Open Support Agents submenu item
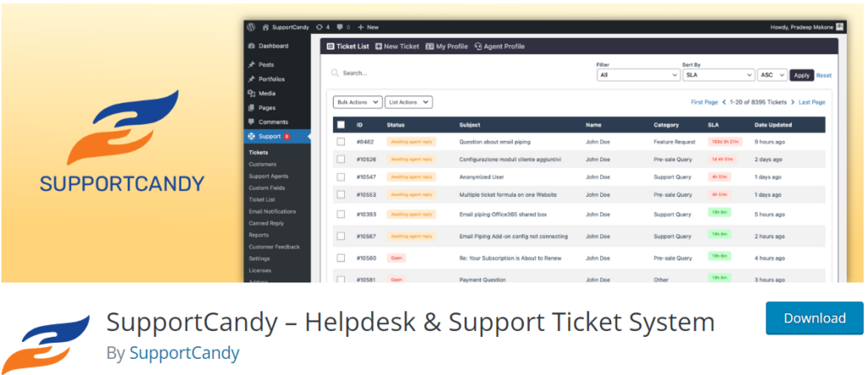This screenshot has width=868, height=375. [x=269, y=176]
